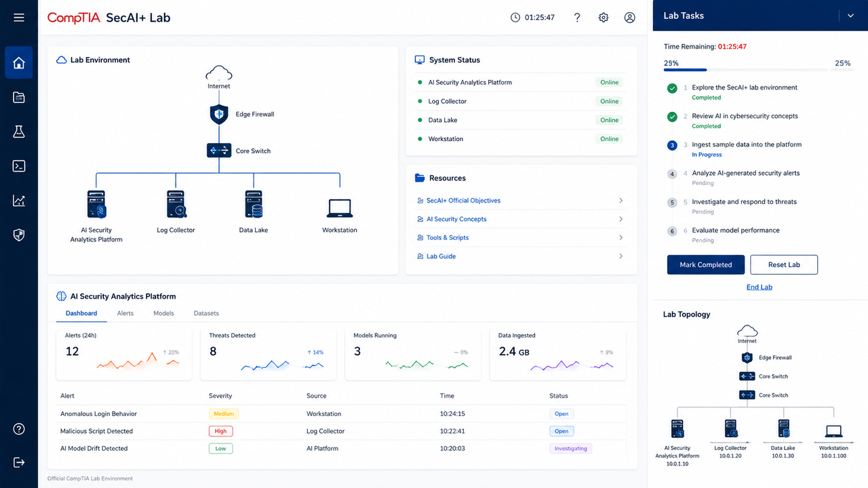Click the Log Collector node in Lab Topology

click(730, 430)
